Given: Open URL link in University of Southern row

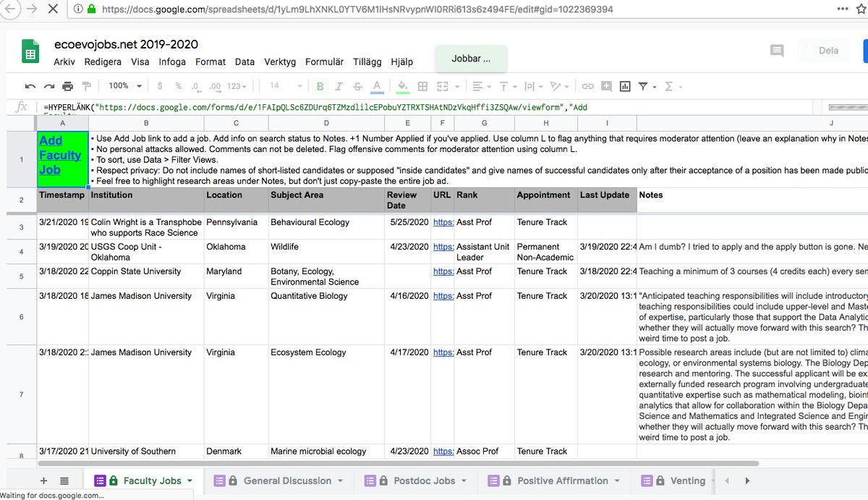Looking at the screenshot, I should coord(443,451).
